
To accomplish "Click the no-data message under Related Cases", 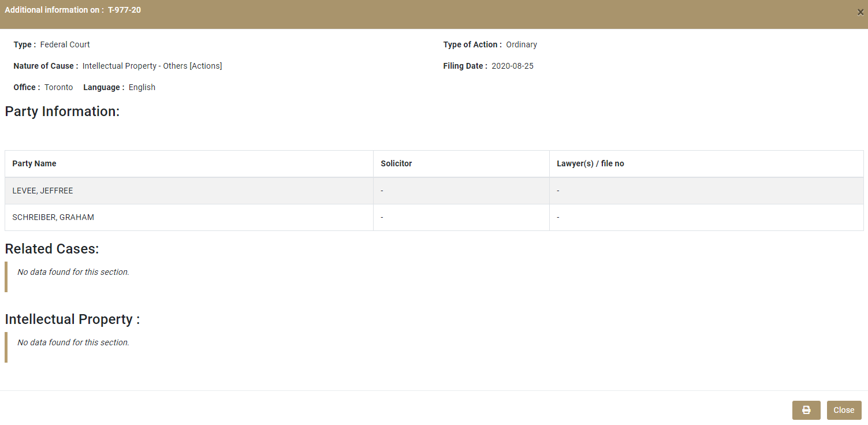I will tap(73, 272).
